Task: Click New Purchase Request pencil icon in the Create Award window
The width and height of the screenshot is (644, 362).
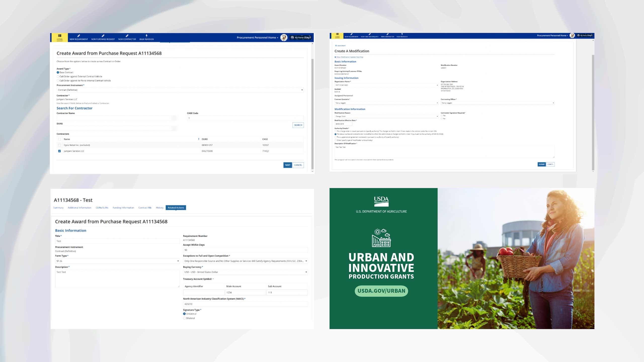Action: [x=103, y=36]
